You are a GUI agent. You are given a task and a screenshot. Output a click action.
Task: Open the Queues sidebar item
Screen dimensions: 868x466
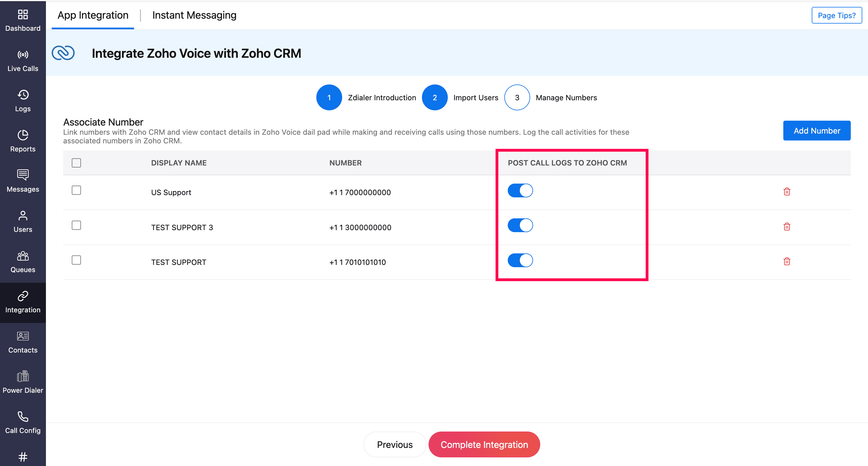(x=23, y=261)
